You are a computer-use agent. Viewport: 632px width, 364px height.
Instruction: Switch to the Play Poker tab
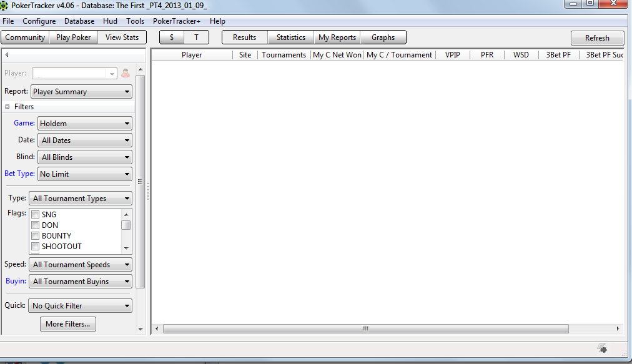[73, 37]
